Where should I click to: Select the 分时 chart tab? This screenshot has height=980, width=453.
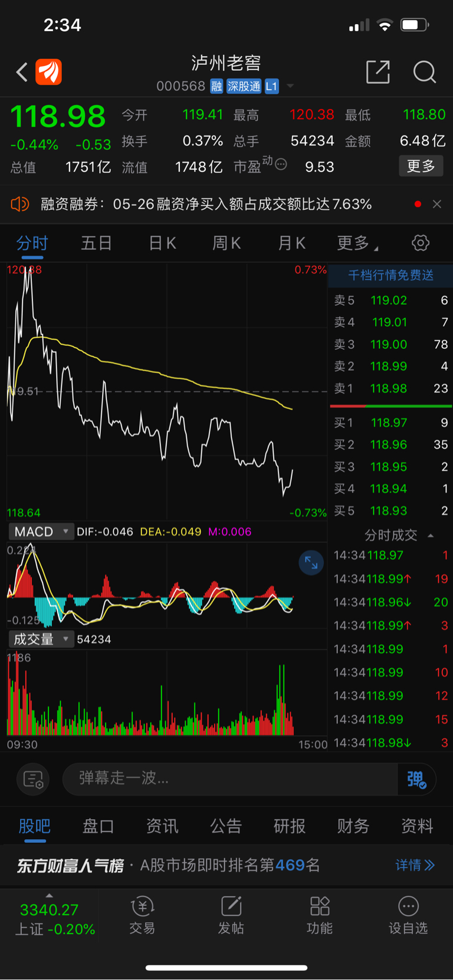[x=32, y=243]
